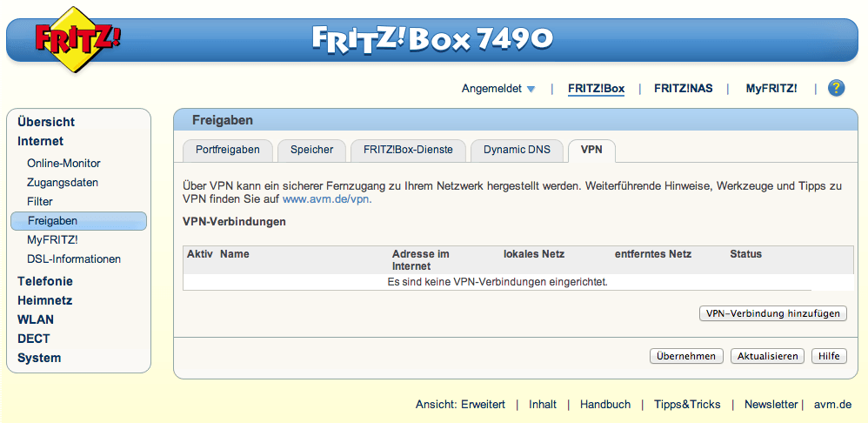Image resolution: width=868 pixels, height=423 pixels.
Task: Click the Freigaben panel title
Action: click(x=223, y=120)
